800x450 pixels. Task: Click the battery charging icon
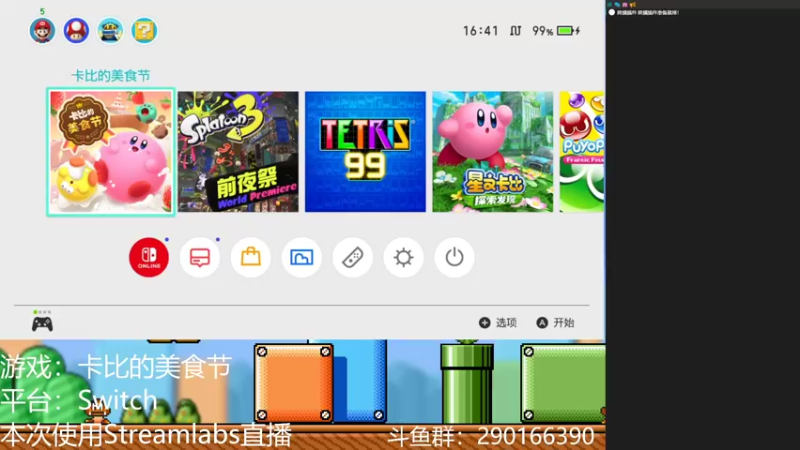pyautogui.click(x=569, y=31)
